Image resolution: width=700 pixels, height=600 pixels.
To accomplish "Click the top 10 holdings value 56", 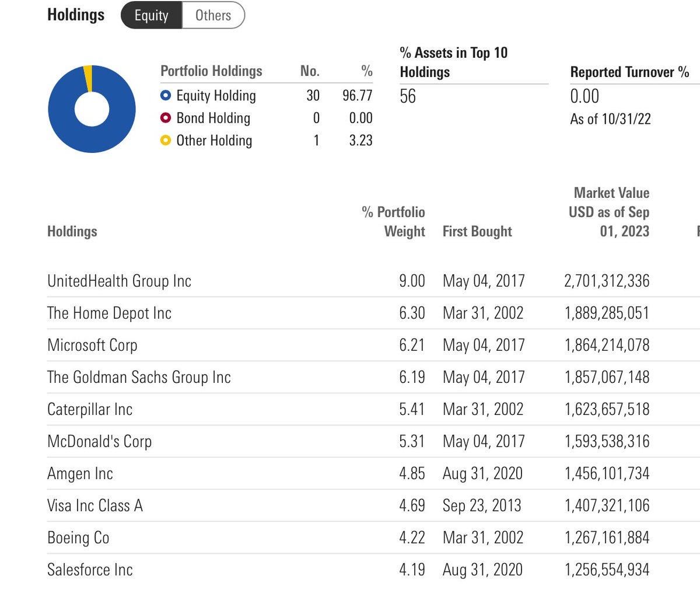I will tap(408, 96).
